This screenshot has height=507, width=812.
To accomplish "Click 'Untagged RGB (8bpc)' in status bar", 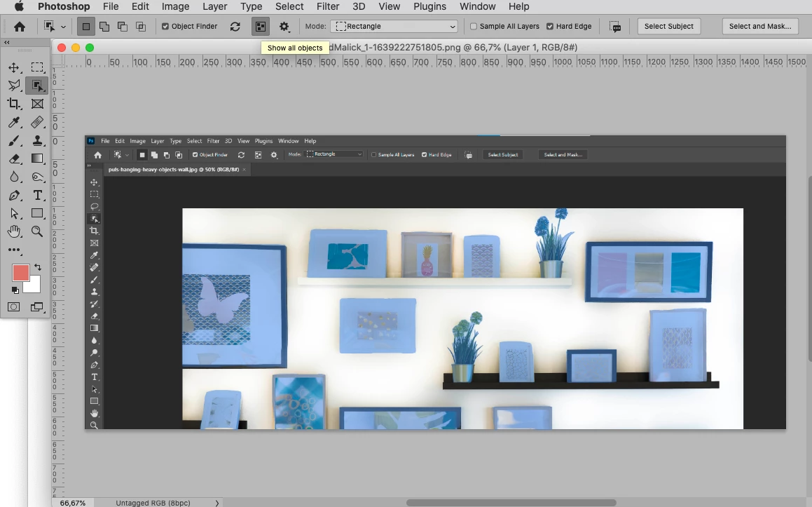I will point(153,503).
